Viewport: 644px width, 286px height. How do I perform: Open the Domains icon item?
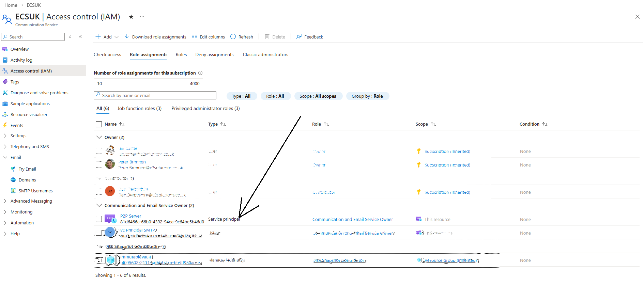(13, 180)
